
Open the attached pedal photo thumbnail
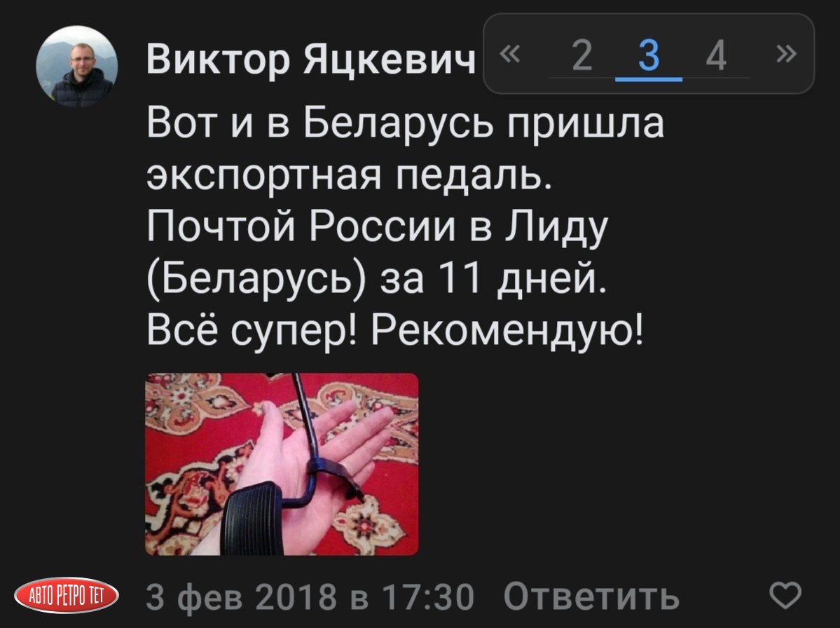pyautogui.click(x=282, y=464)
